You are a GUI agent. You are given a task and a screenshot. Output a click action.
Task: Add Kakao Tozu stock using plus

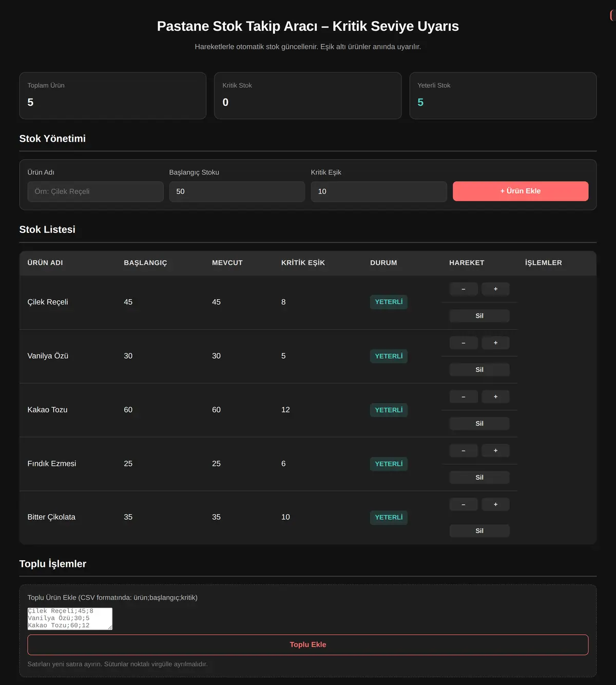pyautogui.click(x=495, y=397)
